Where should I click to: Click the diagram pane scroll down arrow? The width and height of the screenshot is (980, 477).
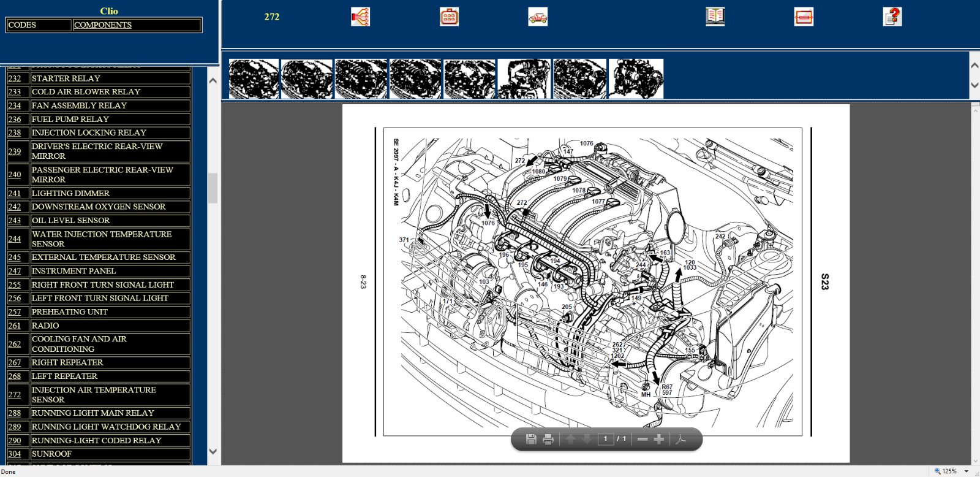[x=975, y=460]
